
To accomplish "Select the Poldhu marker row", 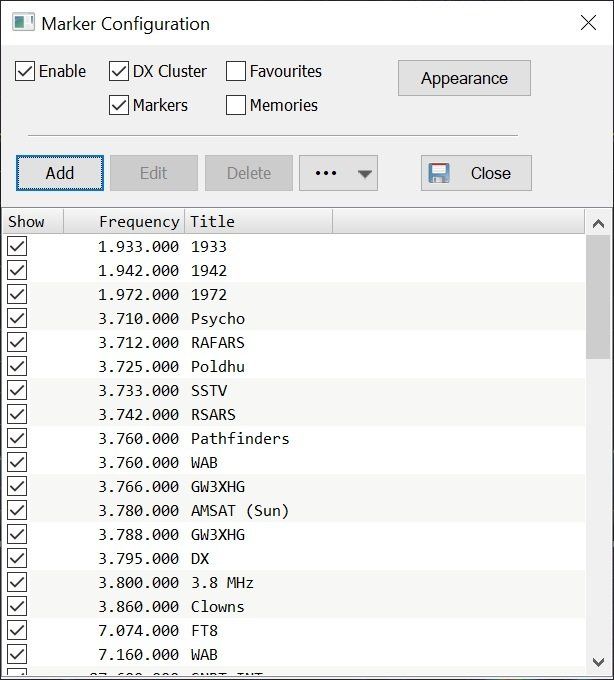I will [x=294, y=366].
